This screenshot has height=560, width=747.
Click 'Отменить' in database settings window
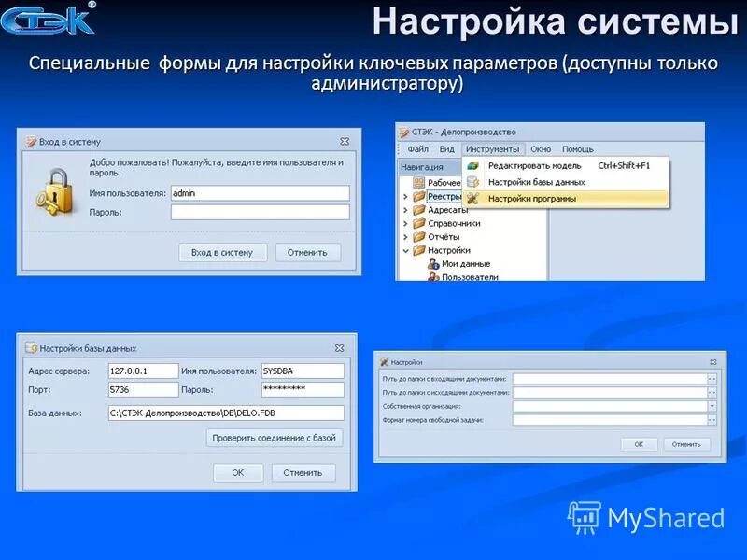tap(303, 473)
